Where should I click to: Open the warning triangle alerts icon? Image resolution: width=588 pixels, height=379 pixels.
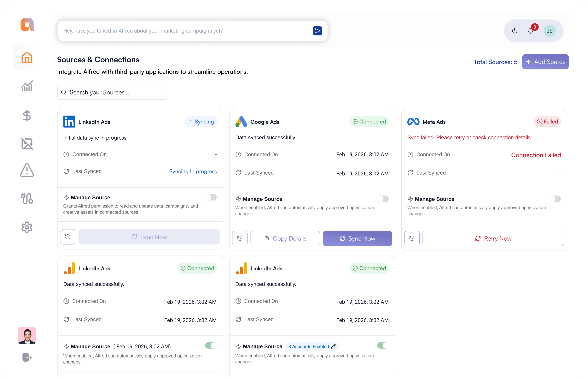(x=27, y=170)
